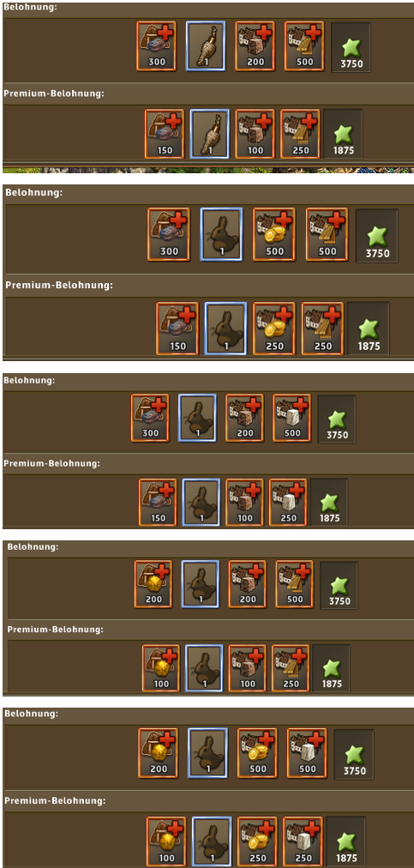Click the 3750 experience star in the last Belohnung row
Viewport: 414px width, 868px height.
pos(354,753)
